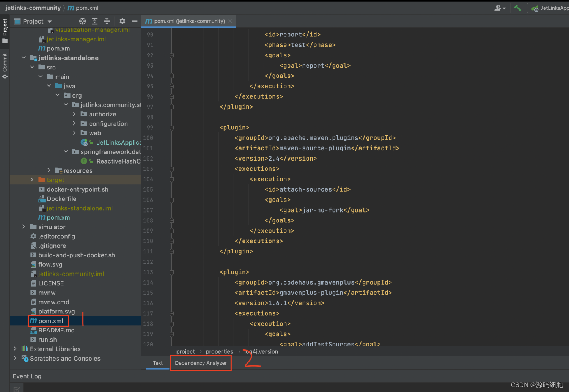569x392 pixels.
Task: Collapse jetlinks-standalone module
Action: click(x=24, y=58)
